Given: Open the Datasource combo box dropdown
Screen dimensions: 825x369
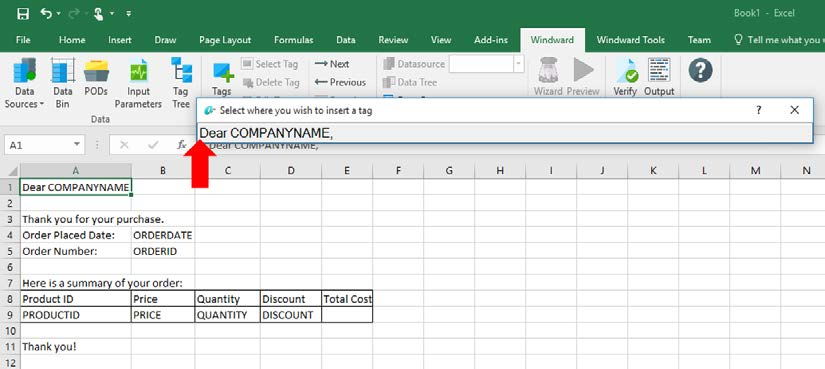Looking at the screenshot, I should click(x=519, y=64).
